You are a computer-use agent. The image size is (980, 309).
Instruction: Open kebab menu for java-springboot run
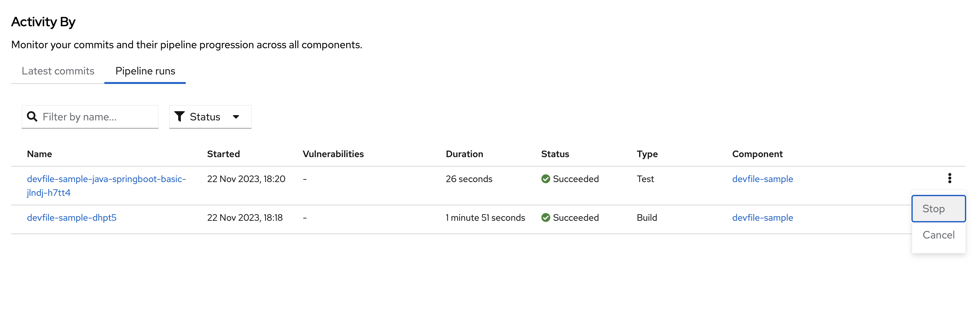pos(949,178)
